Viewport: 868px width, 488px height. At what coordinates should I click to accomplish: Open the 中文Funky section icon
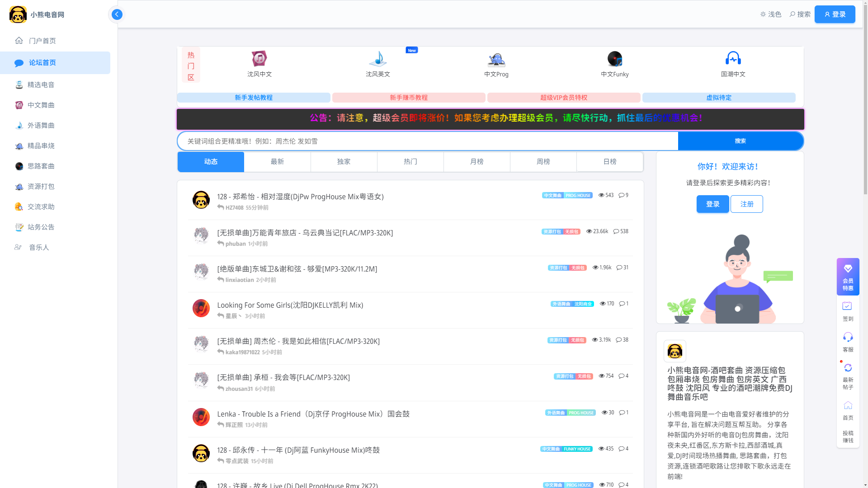click(x=614, y=59)
